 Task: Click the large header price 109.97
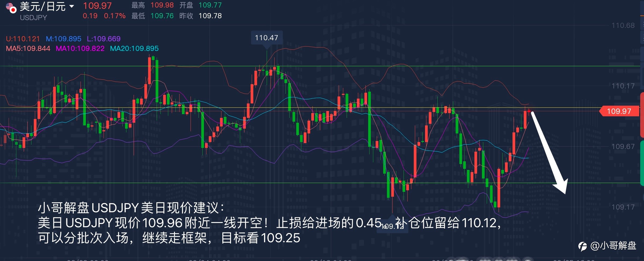[97, 6]
